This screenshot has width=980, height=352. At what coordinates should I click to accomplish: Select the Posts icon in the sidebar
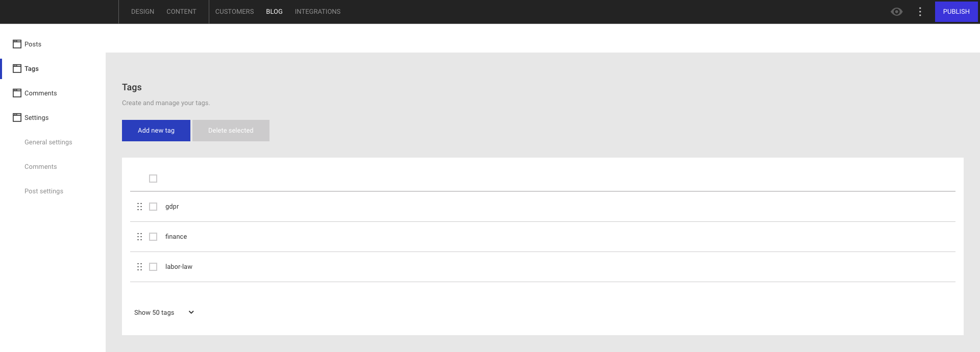pyautogui.click(x=16, y=44)
